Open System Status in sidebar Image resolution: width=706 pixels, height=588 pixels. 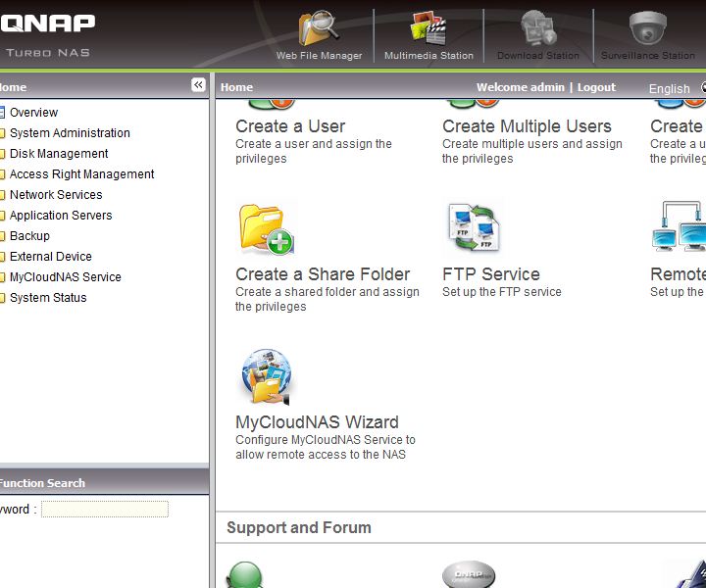pyautogui.click(x=48, y=298)
